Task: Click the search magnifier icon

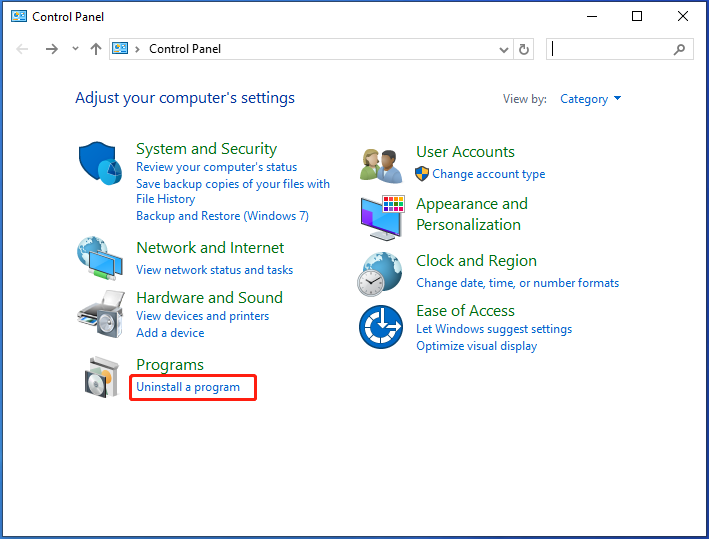Action: (x=679, y=49)
